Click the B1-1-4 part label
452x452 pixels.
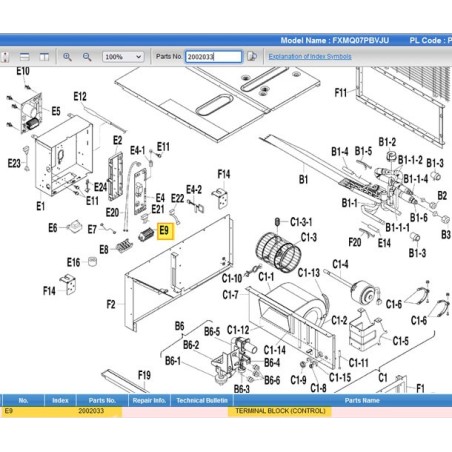coord(416,179)
